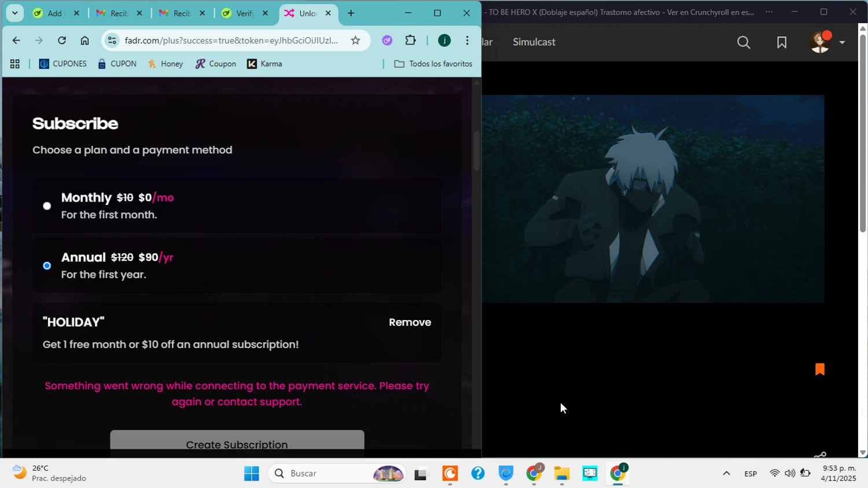Image resolution: width=868 pixels, height=488 pixels.
Task: Open the Chrome profile avatar
Action: click(x=444, y=41)
